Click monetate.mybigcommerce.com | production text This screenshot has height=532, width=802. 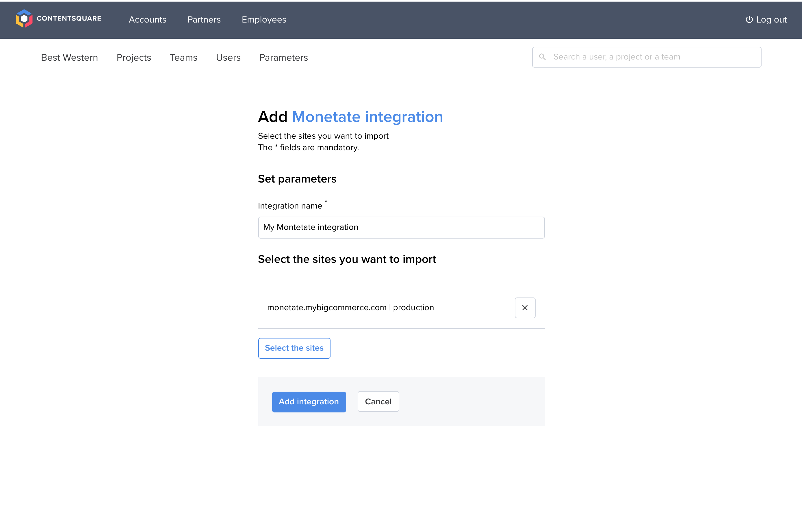pos(350,307)
